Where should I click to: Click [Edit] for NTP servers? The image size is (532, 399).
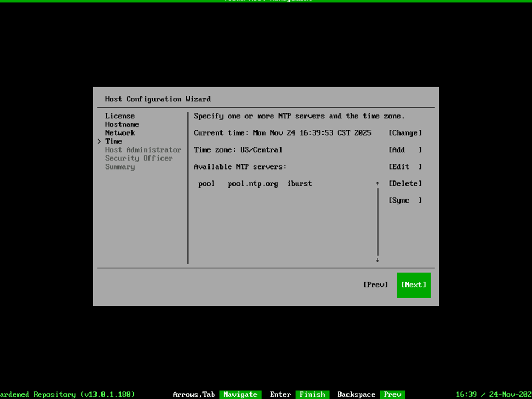405,167
